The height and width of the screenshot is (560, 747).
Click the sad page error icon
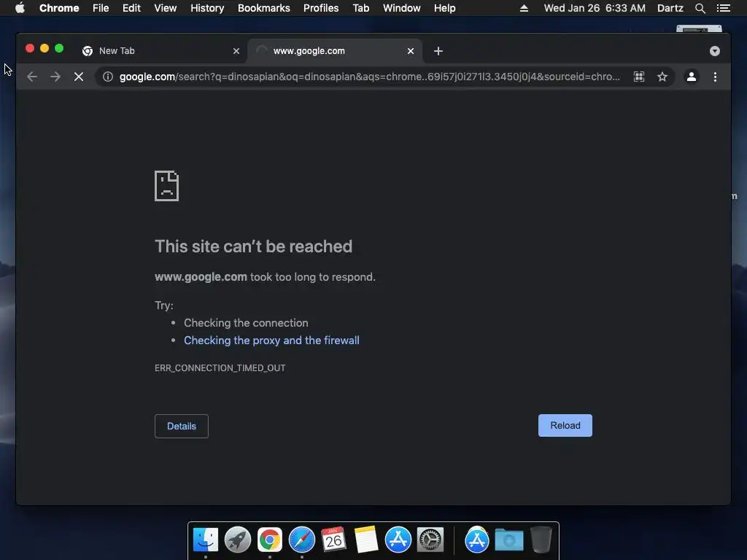[167, 186]
